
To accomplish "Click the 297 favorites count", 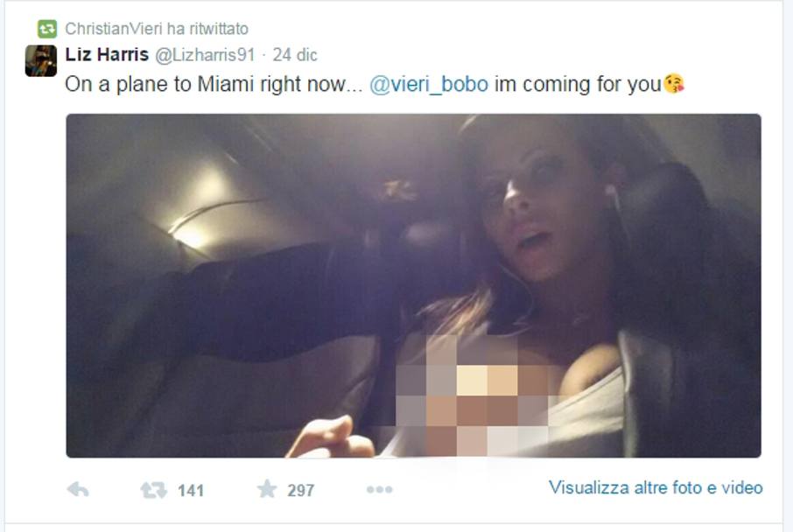I will point(300,490).
